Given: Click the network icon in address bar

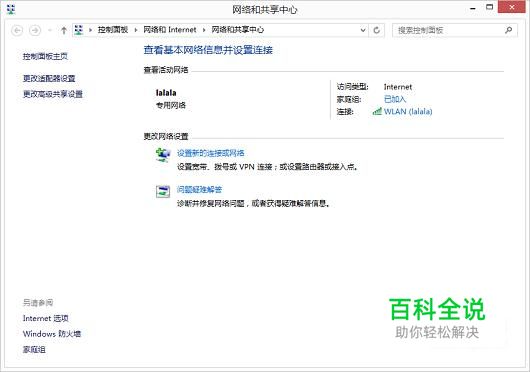Looking at the screenshot, I should (78, 30).
